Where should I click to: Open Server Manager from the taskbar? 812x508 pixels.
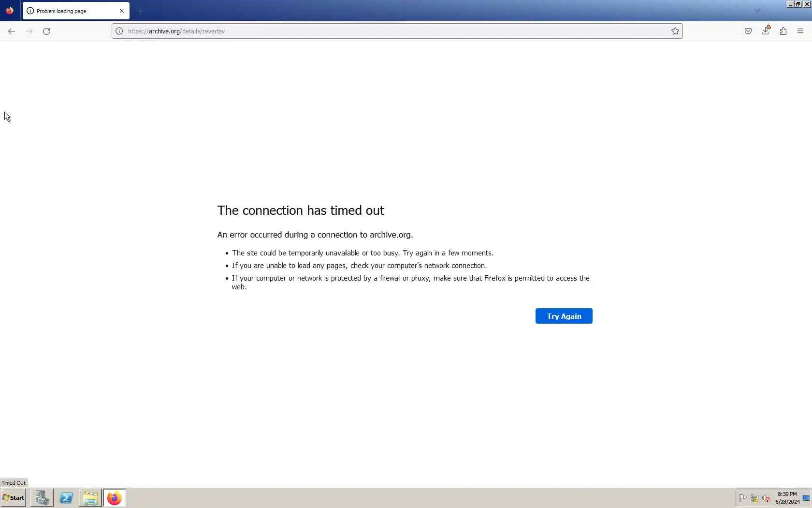pos(42,498)
